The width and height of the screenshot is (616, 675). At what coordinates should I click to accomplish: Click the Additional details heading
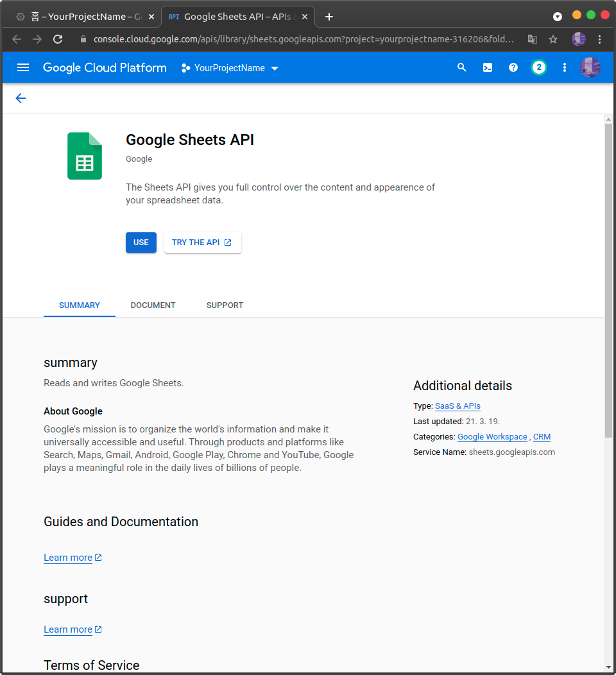pyautogui.click(x=463, y=386)
